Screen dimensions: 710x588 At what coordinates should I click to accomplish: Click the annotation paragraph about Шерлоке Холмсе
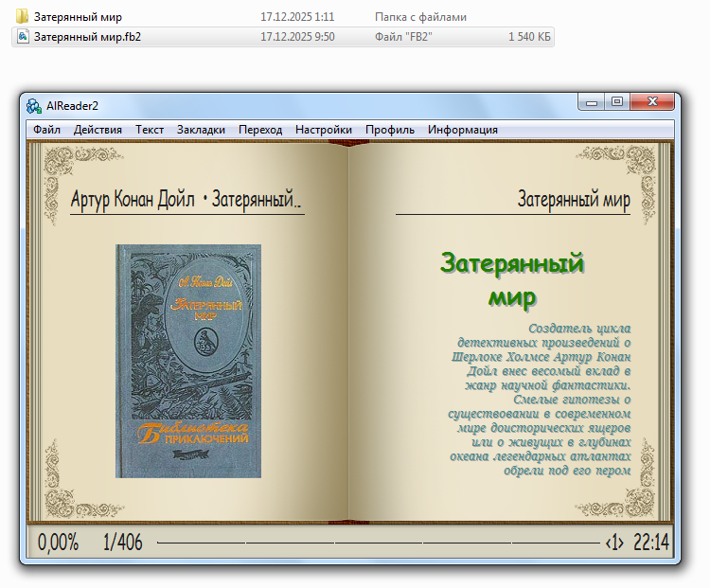(540, 399)
